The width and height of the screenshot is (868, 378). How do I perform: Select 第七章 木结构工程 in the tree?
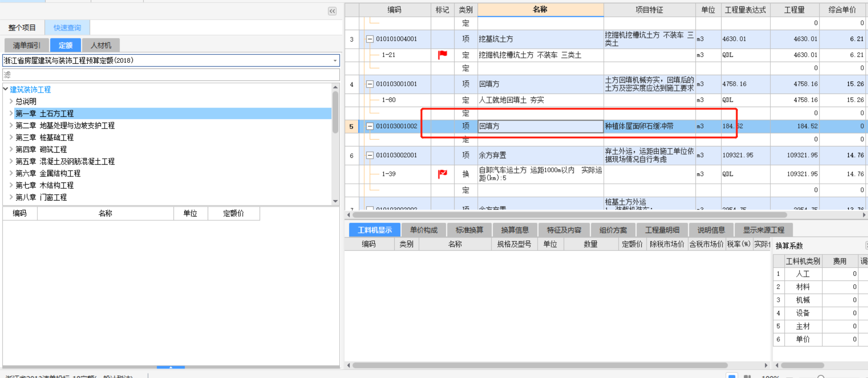coord(44,185)
